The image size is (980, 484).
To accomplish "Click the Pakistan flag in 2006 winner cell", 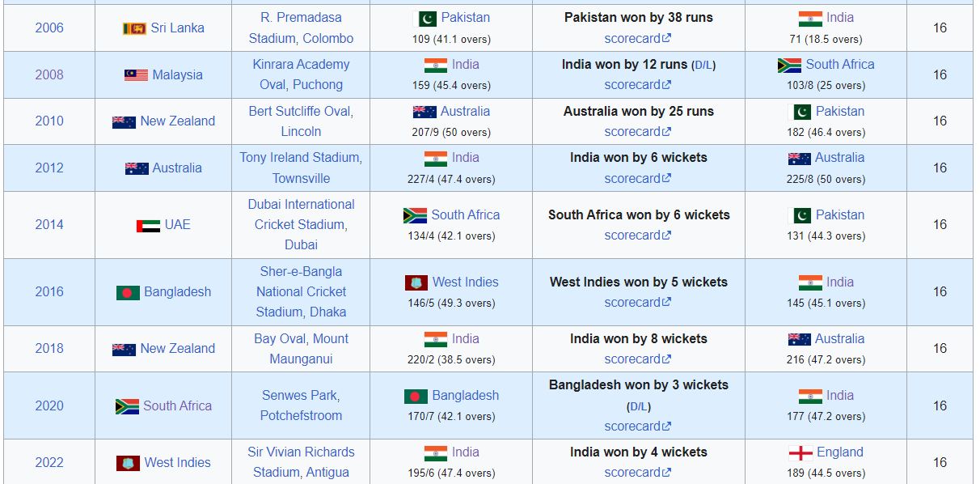I will 425,18.
